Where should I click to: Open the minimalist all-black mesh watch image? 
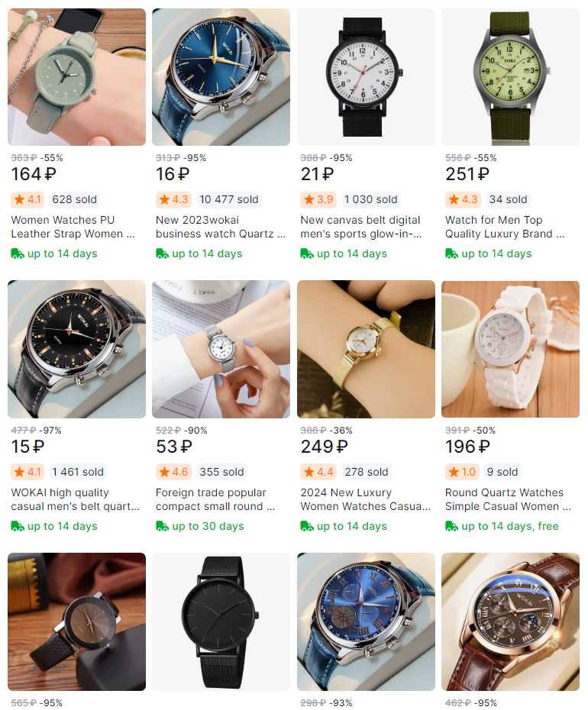221,621
